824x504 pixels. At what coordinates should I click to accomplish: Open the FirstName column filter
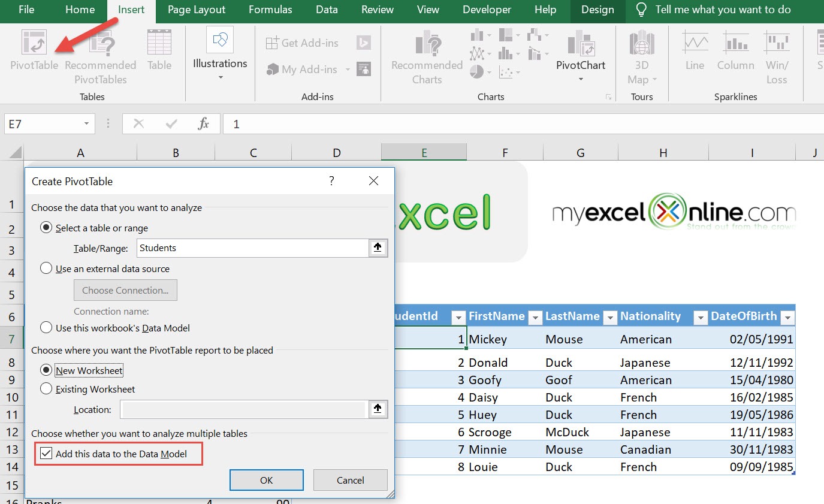click(535, 317)
